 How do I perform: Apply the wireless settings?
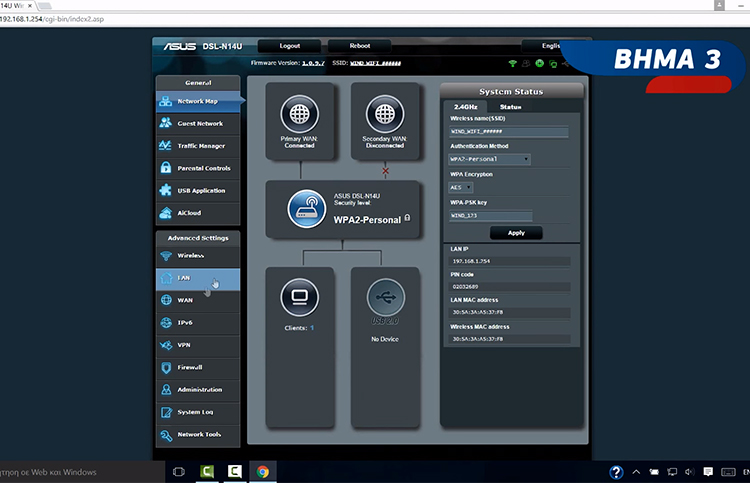coord(516,233)
